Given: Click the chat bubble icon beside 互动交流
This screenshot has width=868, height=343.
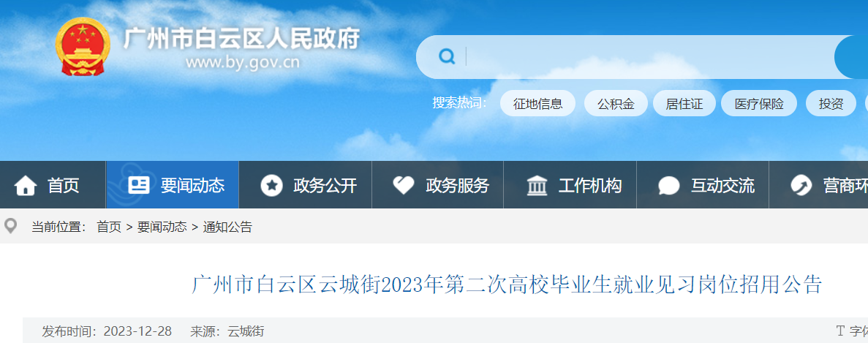Looking at the screenshot, I should pyautogui.click(x=668, y=185).
